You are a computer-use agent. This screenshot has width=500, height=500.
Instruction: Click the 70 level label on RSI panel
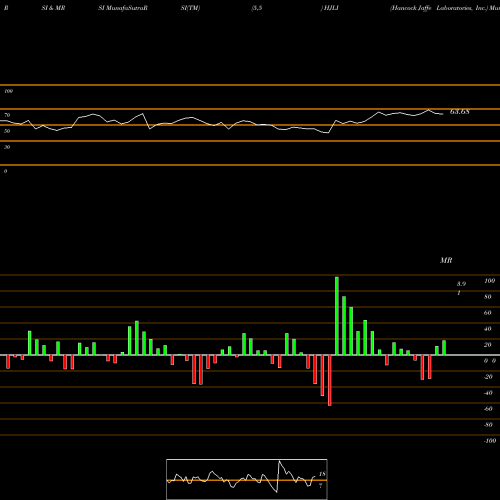(7, 115)
